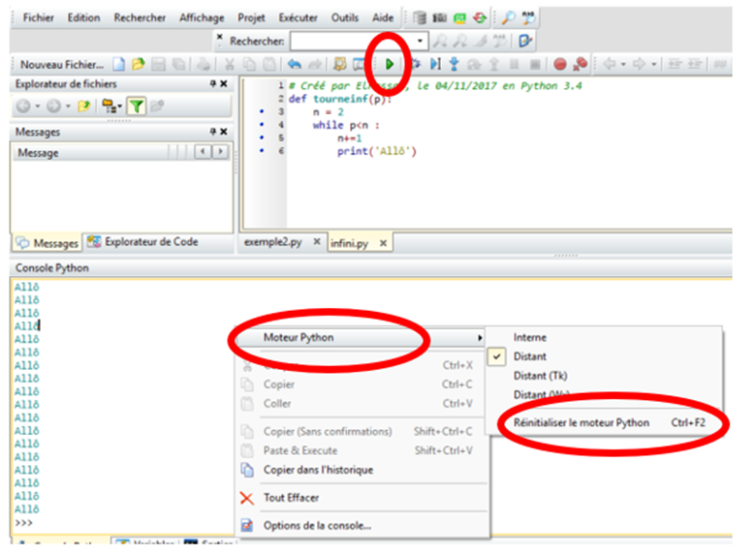Select the Interne Python engine option
The width and height of the screenshot is (756, 554).
[530, 337]
